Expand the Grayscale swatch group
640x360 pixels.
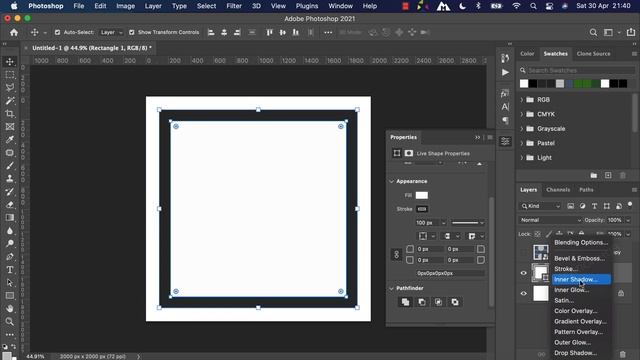click(x=522, y=129)
